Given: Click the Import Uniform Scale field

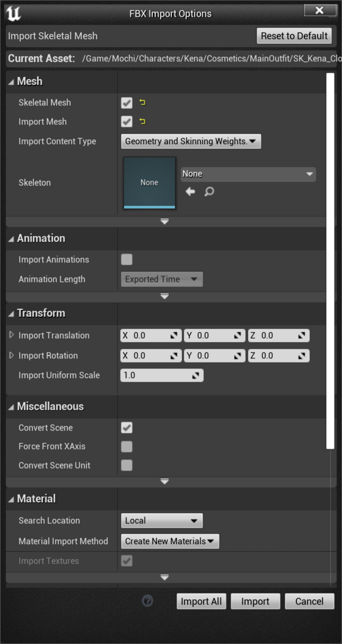Looking at the screenshot, I should tap(162, 376).
